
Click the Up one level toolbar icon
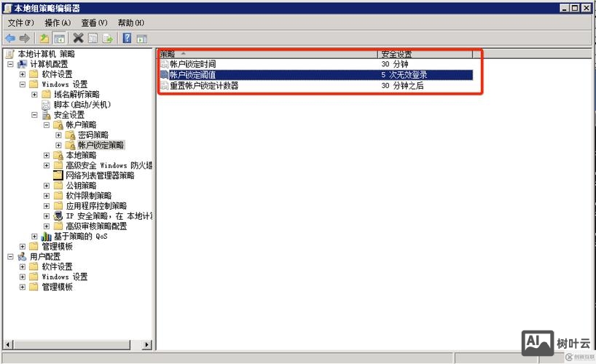tap(44, 38)
